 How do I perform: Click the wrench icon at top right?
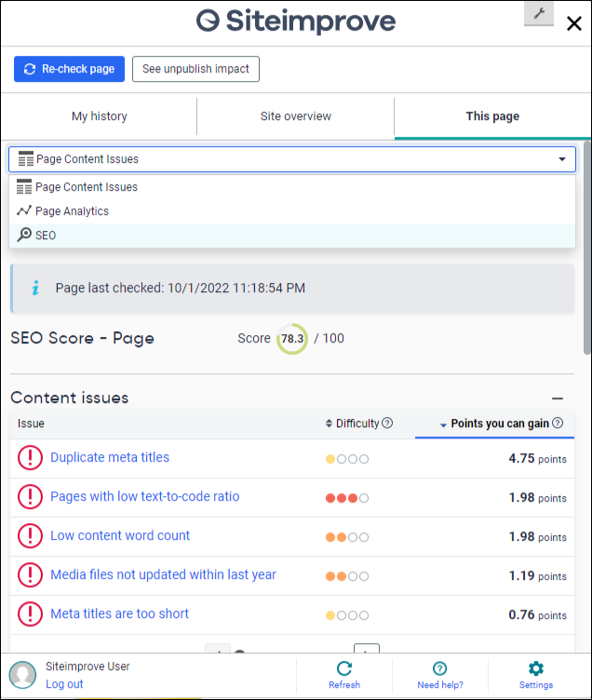(538, 14)
